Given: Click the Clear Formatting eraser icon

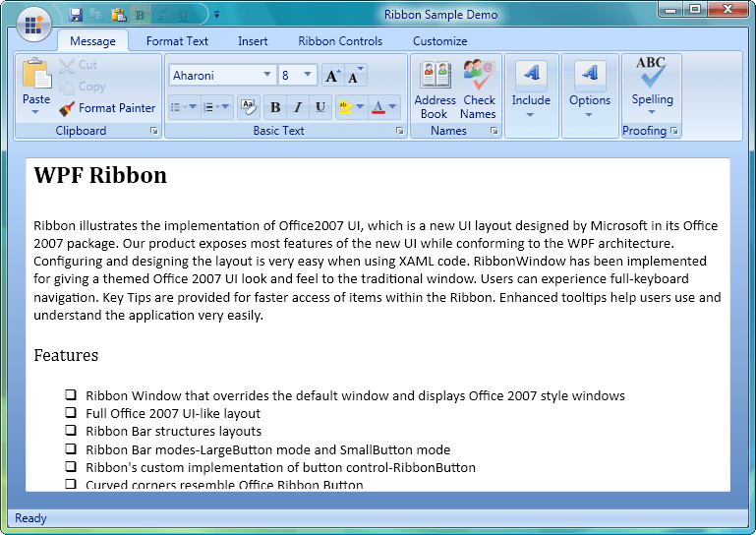Looking at the screenshot, I should coord(249,107).
